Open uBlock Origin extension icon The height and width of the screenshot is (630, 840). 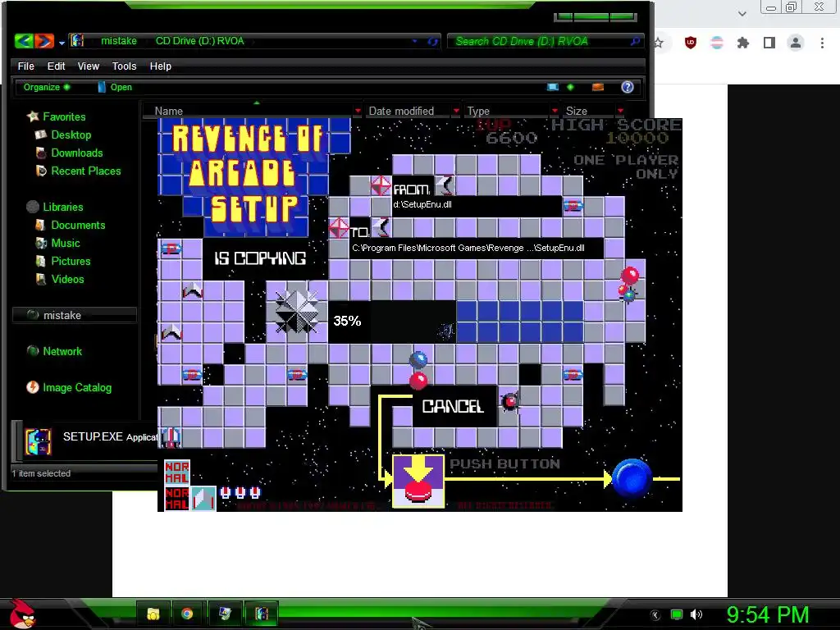coord(691,43)
